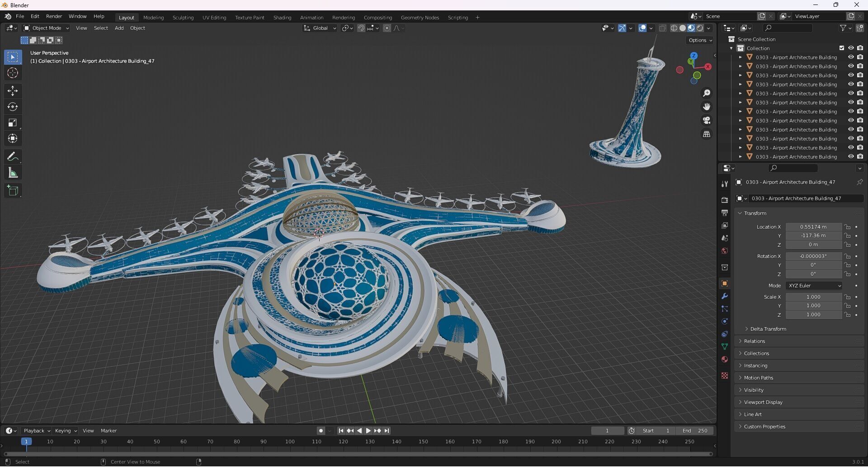Switch to the Shading workspace tab
Image resolution: width=868 pixels, height=470 pixels.
pos(282,18)
